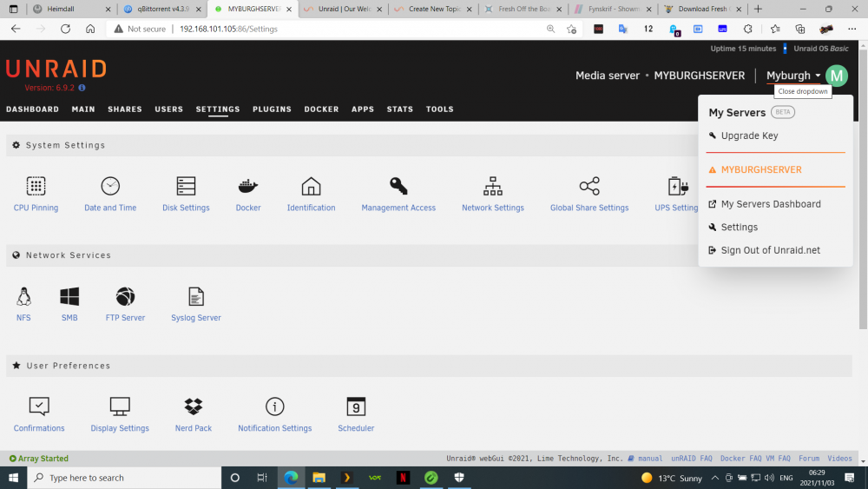Click the Windows search box
The width and height of the screenshot is (868, 489).
point(124,478)
